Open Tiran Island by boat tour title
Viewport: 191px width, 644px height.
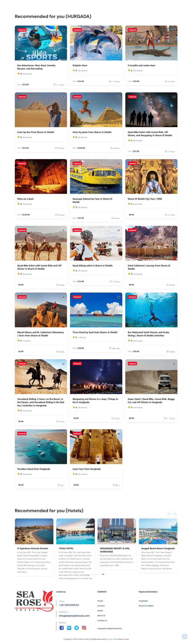pos(95,332)
